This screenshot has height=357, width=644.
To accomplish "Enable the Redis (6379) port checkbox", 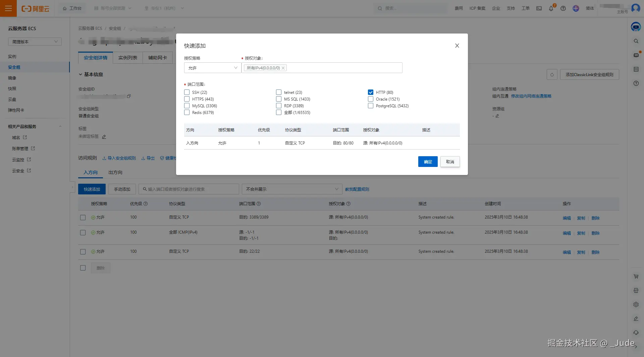I will click(187, 112).
